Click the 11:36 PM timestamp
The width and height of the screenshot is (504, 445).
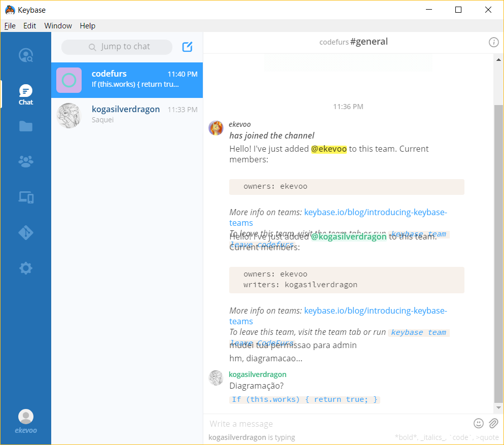pos(348,107)
